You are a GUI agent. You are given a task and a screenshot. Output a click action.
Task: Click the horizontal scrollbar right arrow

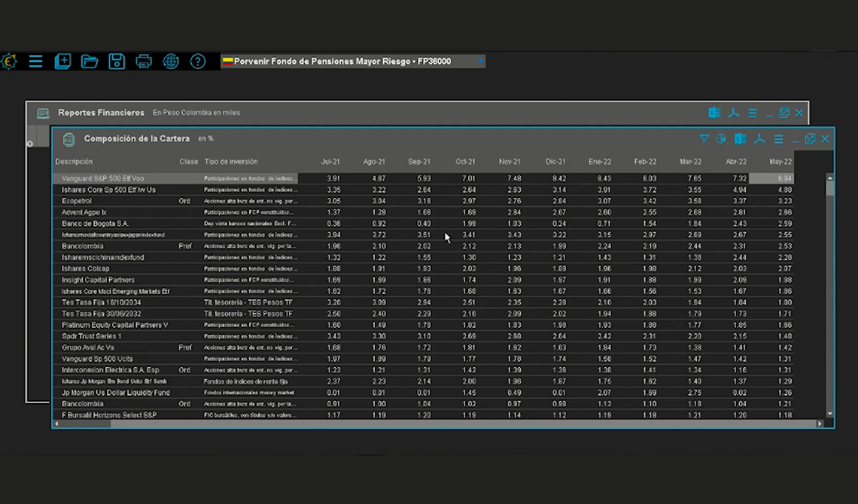coord(820,424)
